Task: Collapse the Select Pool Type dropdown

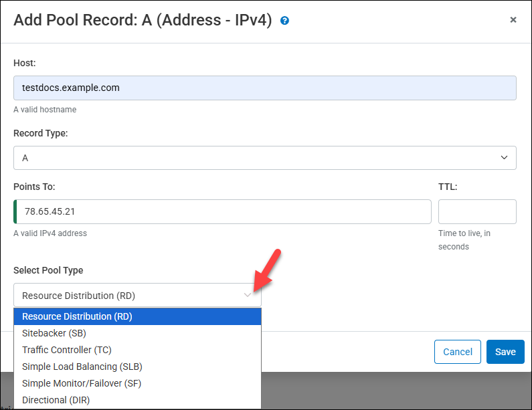Action: pos(137,295)
